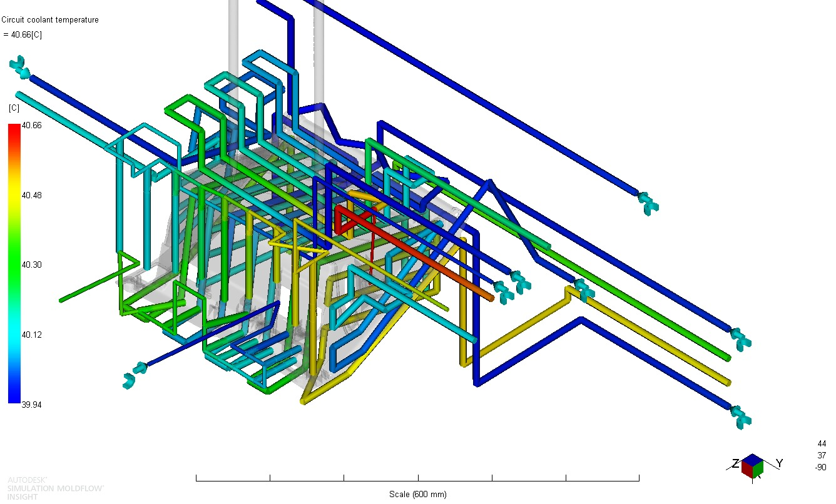
Task: Click the XYZ orientation cube
Action: click(x=752, y=466)
